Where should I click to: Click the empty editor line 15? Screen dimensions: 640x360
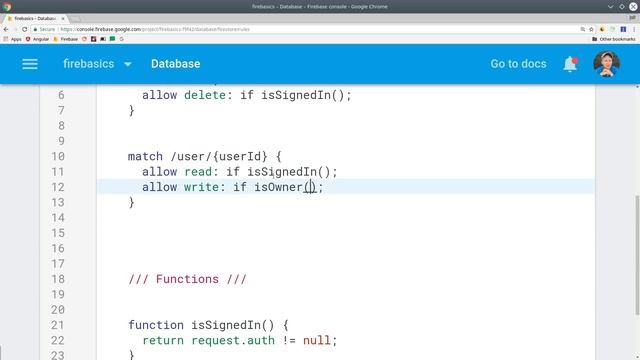(345, 233)
